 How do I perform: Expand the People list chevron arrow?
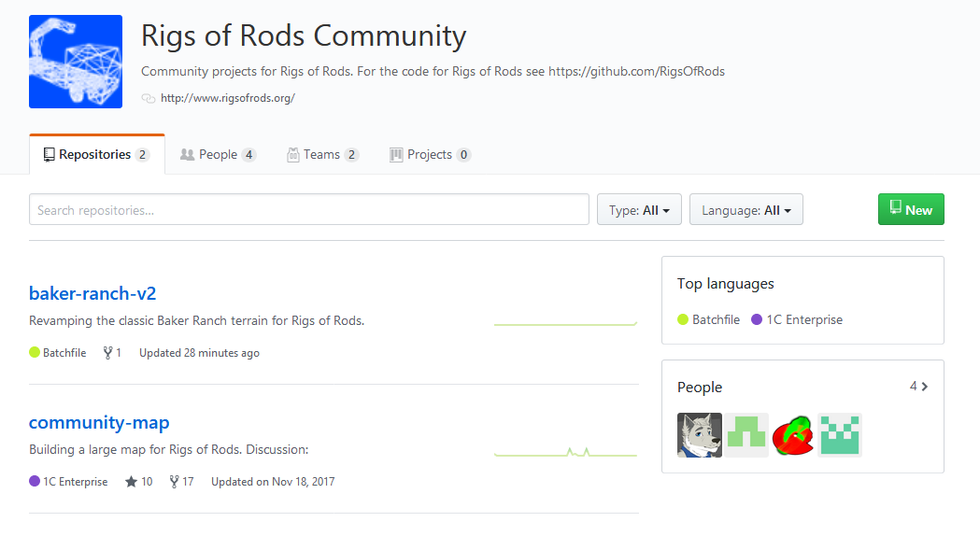(x=925, y=387)
